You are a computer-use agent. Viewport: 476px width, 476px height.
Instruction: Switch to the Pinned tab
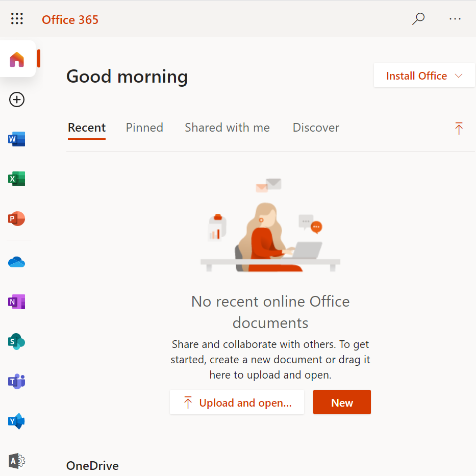144,128
